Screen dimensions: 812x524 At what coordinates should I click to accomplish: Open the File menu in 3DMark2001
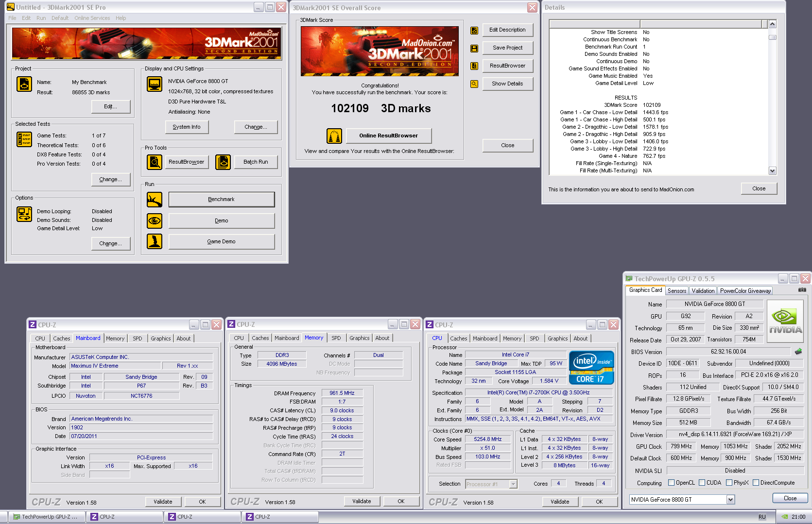(x=12, y=18)
